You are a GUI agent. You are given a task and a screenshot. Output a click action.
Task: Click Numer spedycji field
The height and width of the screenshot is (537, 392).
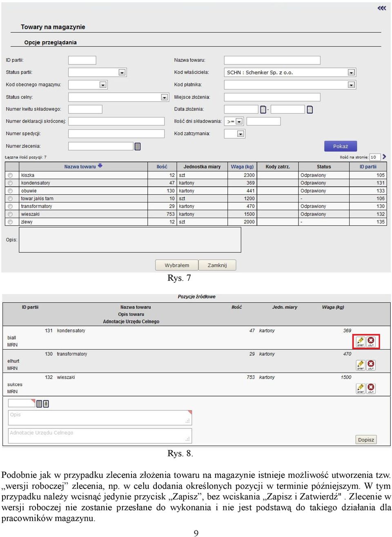(x=116, y=134)
